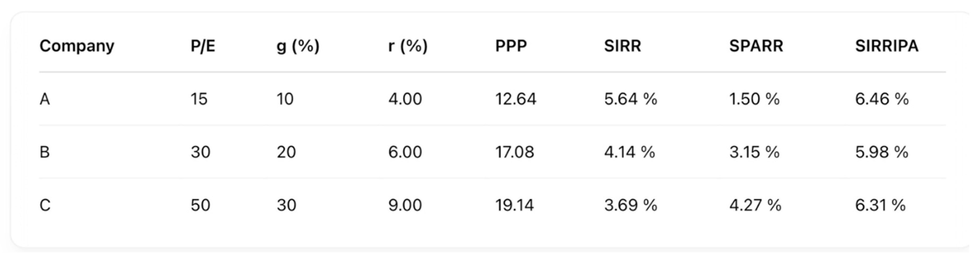
Task: Click the r (%) value 6.00
Action: pos(405,152)
